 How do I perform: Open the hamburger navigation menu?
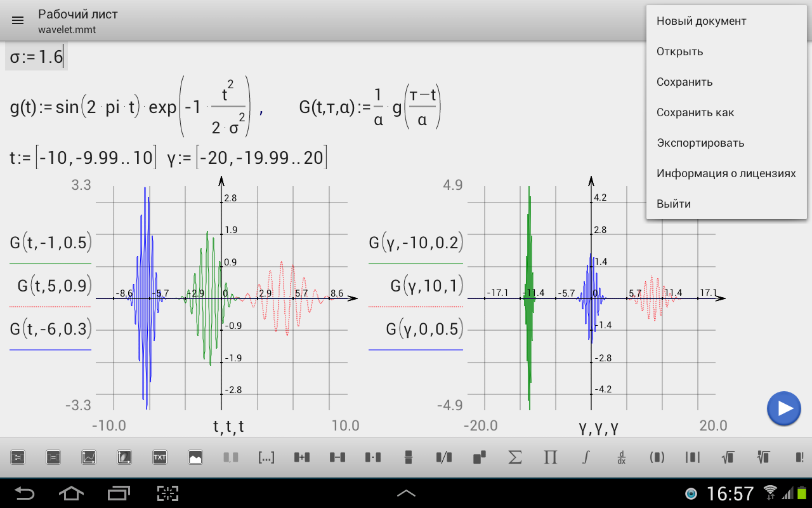tap(18, 21)
